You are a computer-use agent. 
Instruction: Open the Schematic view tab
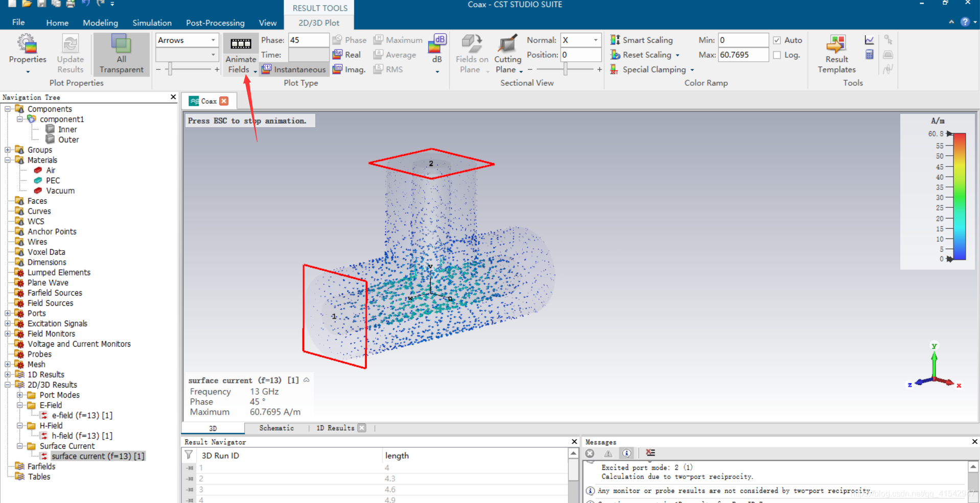pos(276,428)
